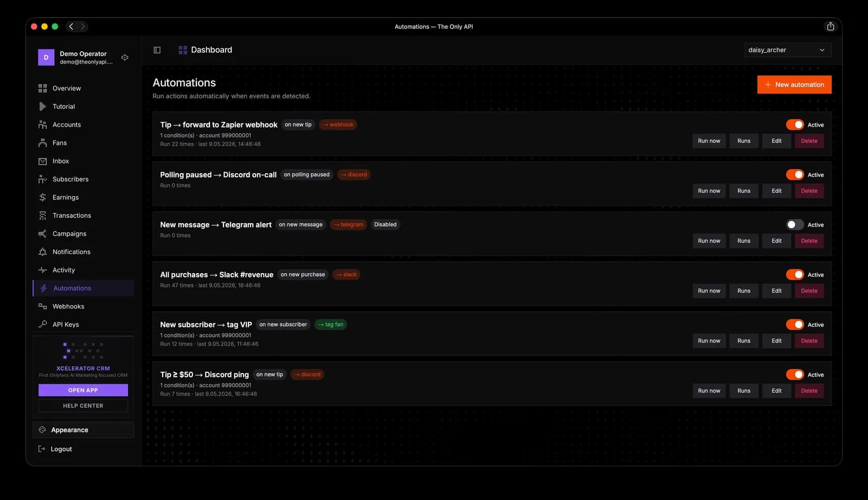
Task: Click the Accounts icon in sidebar
Action: click(x=42, y=125)
